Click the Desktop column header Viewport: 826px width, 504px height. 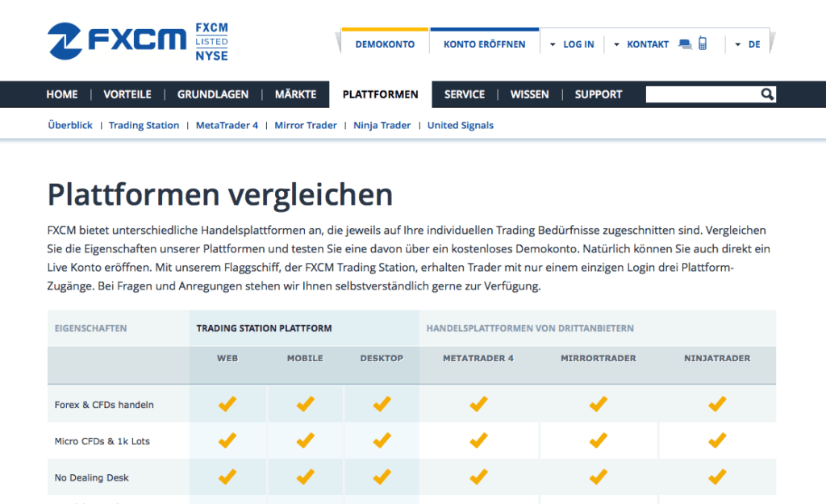tap(382, 358)
